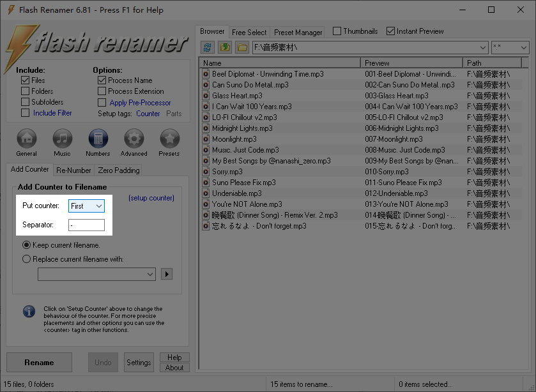Click the Preview column header
This screenshot has width=536, height=392.
click(x=411, y=63)
